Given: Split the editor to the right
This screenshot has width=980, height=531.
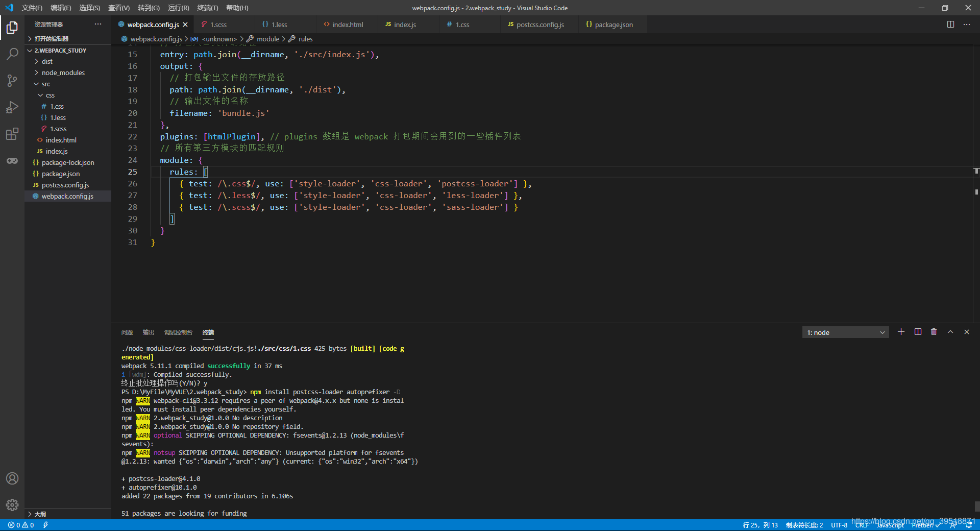Looking at the screenshot, I should (x=950, y=25).
